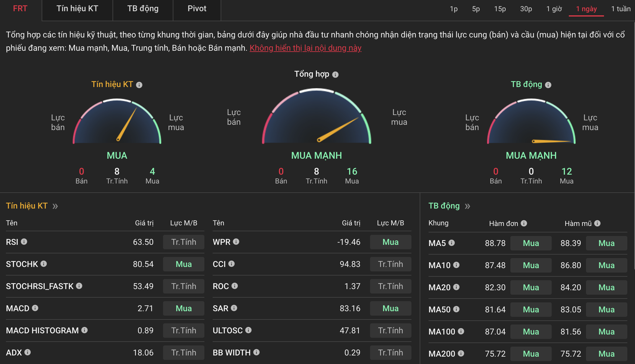Viewport: 635px width, 364px height.
Task: Click info icon beside Hàm đơn header
Action: (524, 223)
